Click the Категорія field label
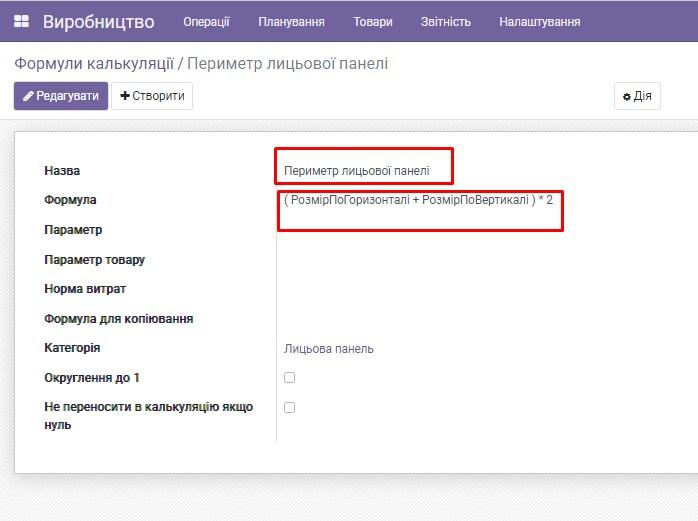698x521 pixels. point(72,348)
